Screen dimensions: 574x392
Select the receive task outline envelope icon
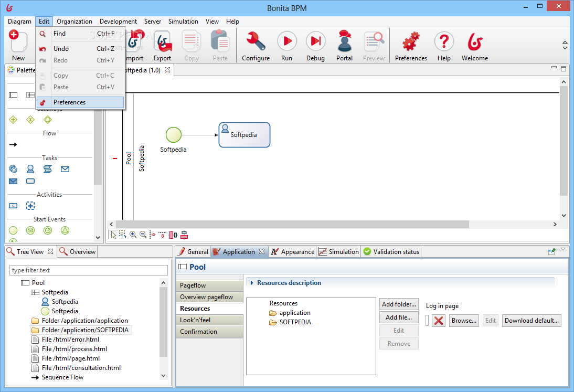pos(65,169)
